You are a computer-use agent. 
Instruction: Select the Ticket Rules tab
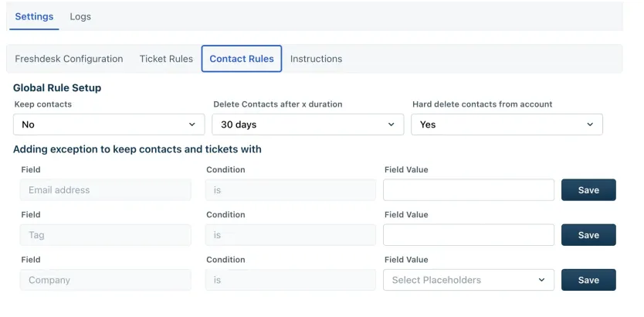(166, 59)
